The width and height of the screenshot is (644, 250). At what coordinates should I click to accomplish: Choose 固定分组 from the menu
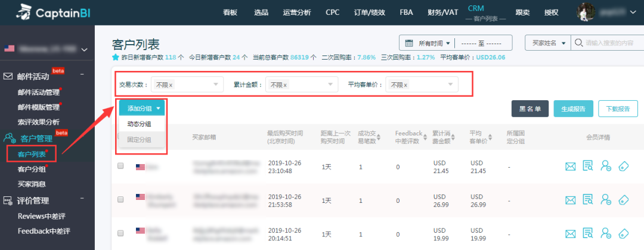(139, 140)
